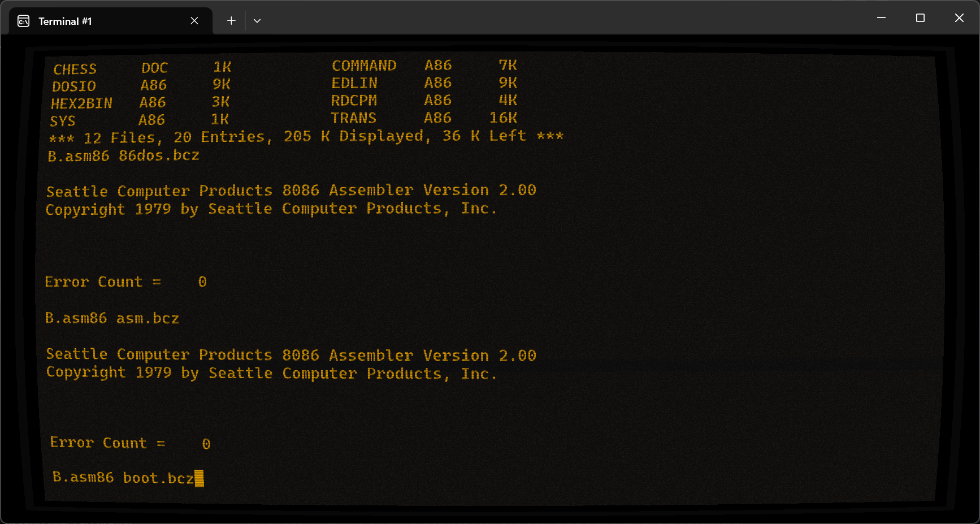Click the EDLIN file name

click(354, 83)
